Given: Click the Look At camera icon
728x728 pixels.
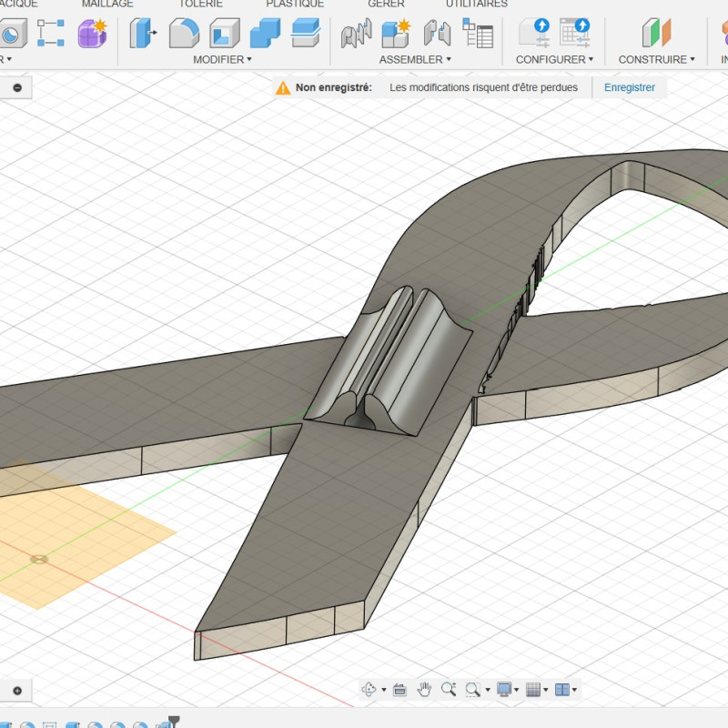Looking at the screenshot, I should (x=399, y=690).
